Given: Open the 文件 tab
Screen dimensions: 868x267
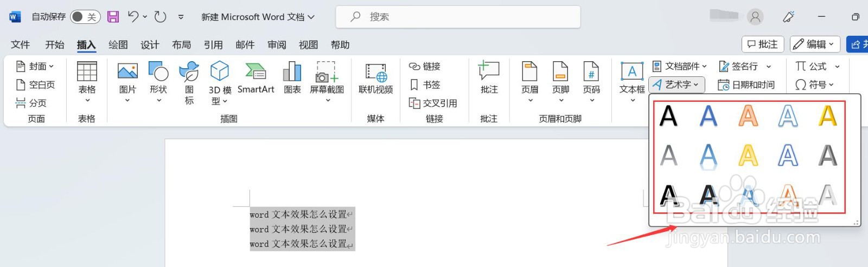Looking at the screenshot, I should tap(20, 44).
